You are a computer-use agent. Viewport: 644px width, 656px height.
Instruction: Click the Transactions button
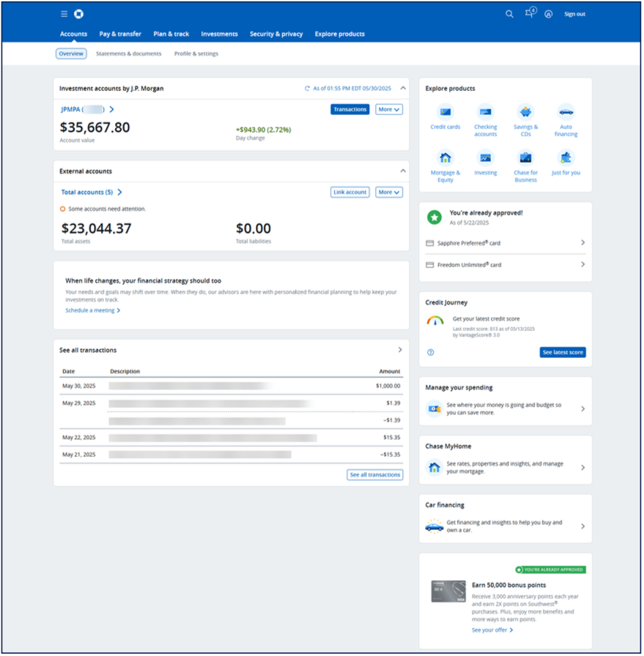[x=351, y=110]
